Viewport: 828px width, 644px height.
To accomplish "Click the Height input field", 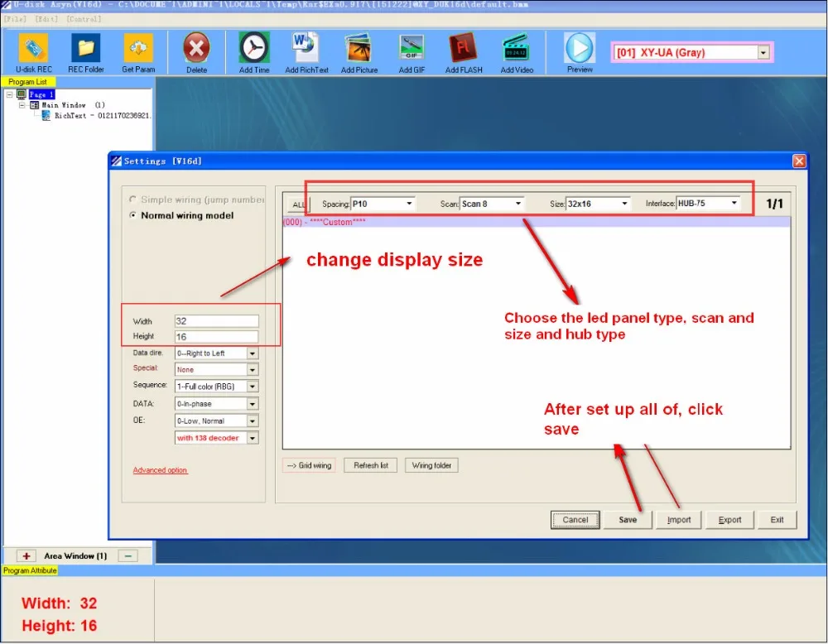I will 216,337.
